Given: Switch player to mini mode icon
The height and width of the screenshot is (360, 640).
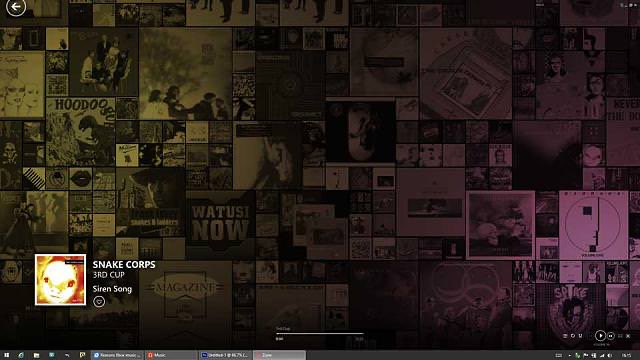Looking at the screenshot, I should point(620,336).
